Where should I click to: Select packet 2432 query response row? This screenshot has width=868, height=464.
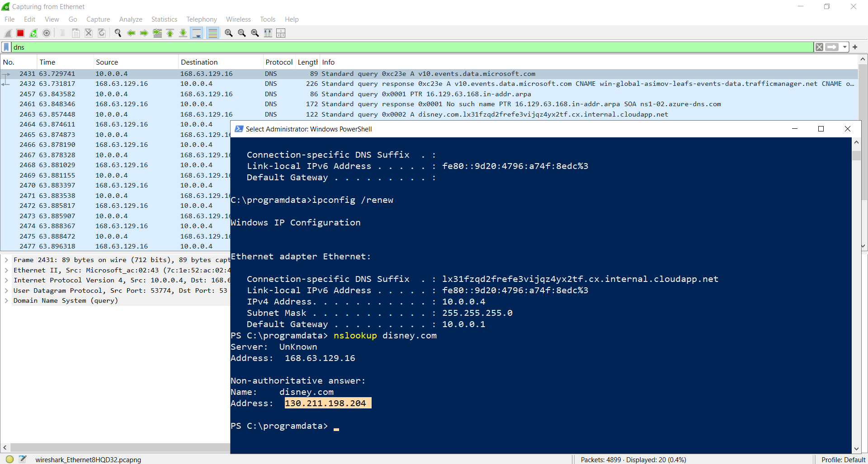pos(429,84)
